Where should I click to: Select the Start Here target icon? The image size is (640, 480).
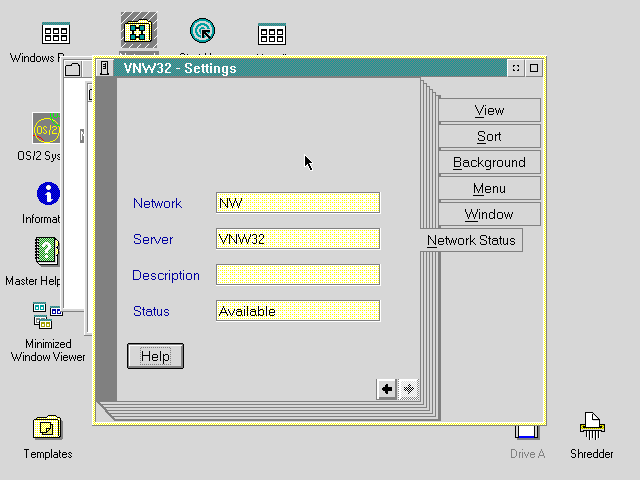(202, 31)
